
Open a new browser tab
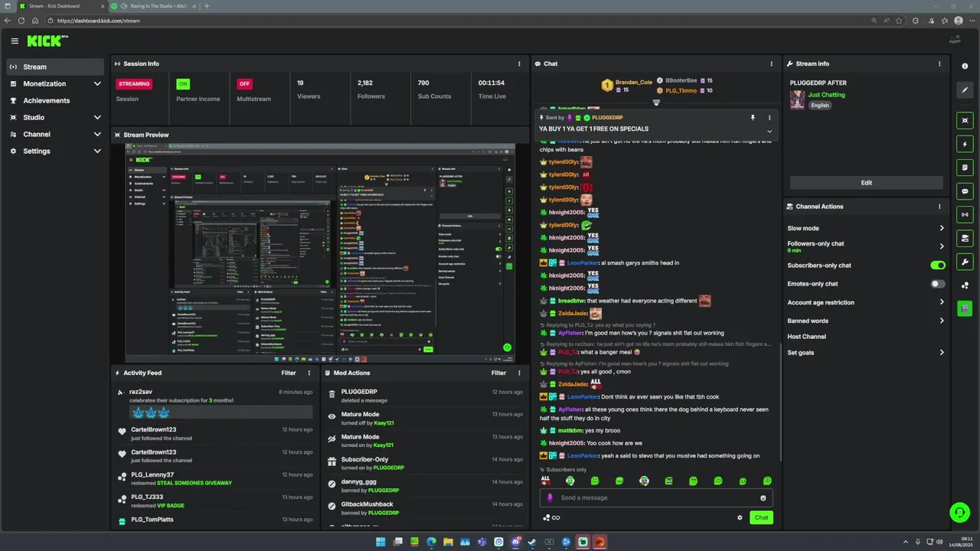click(x=206, y=6)
